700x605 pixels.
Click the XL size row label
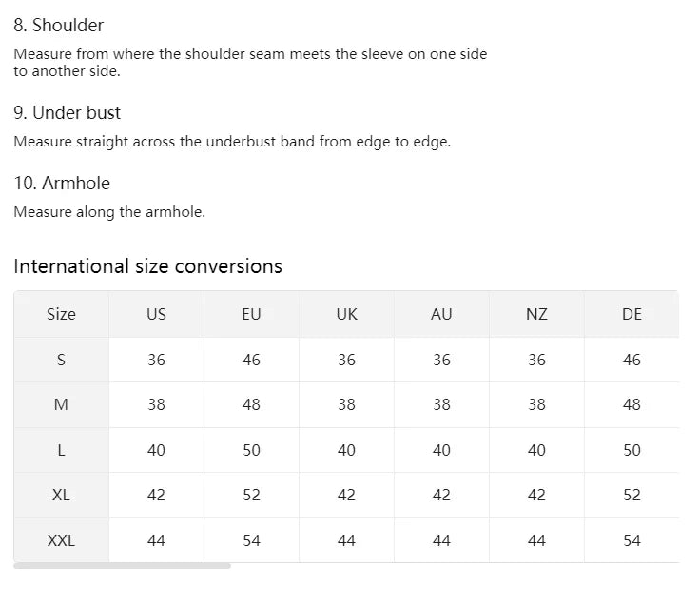pos(61,495)
